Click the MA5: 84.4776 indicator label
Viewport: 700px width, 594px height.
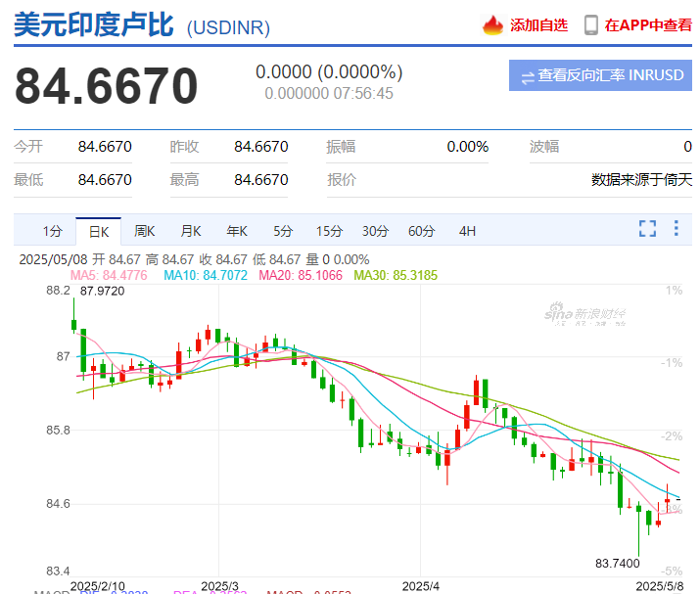point(109,275)
